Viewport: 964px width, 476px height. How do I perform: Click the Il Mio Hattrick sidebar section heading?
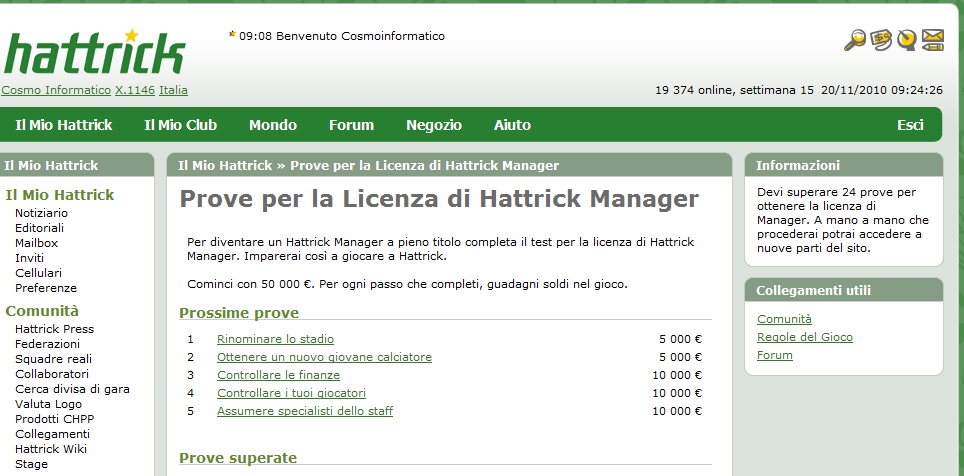[x=60, y=195]
